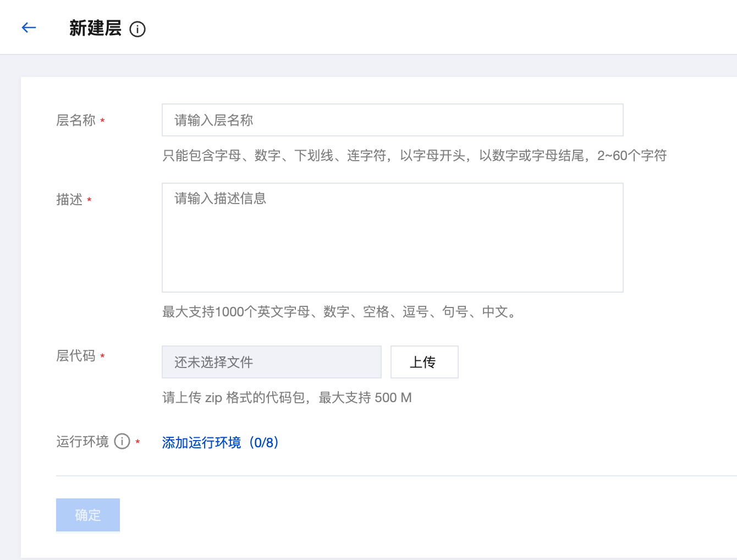Screen dimensions: 737x560
Task: Click the info icon beside 新建层 title
Action: pos(137,29)
